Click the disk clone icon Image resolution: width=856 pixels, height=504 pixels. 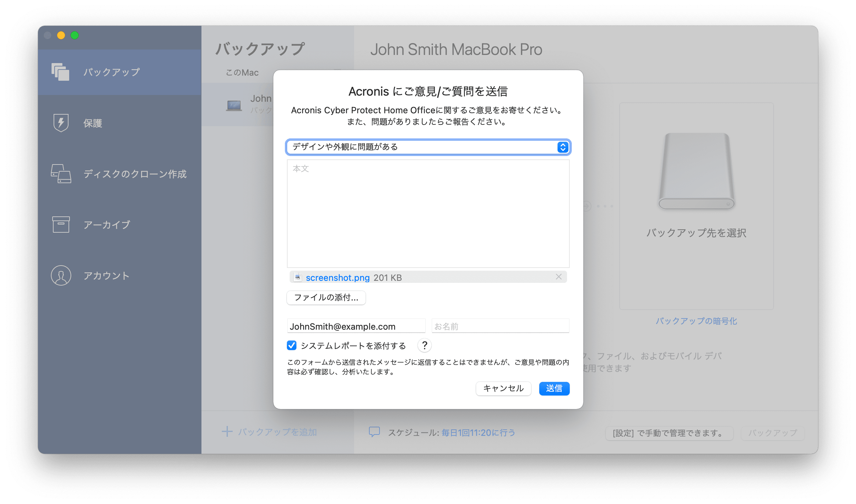coord(61,174)
